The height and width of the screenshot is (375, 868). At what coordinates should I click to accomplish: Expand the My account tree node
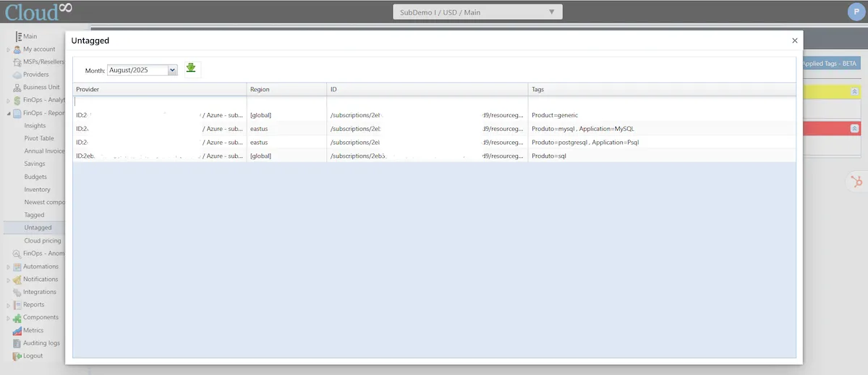(8, 50)
